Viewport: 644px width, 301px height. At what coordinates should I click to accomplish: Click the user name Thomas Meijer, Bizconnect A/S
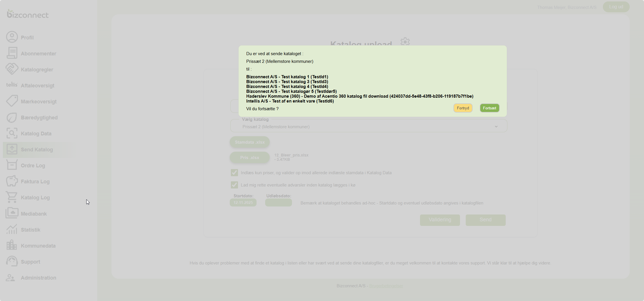point(567,7)
